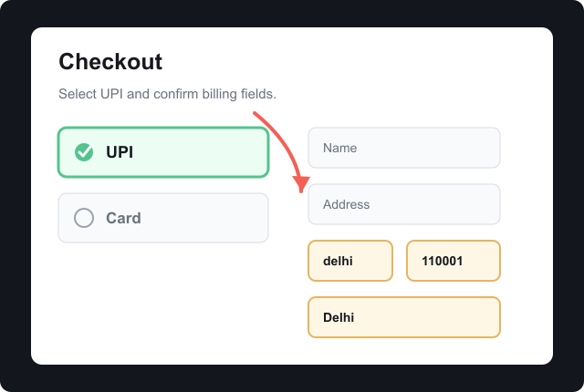
Task: Click into the Name input field
Action: (404, 148)
